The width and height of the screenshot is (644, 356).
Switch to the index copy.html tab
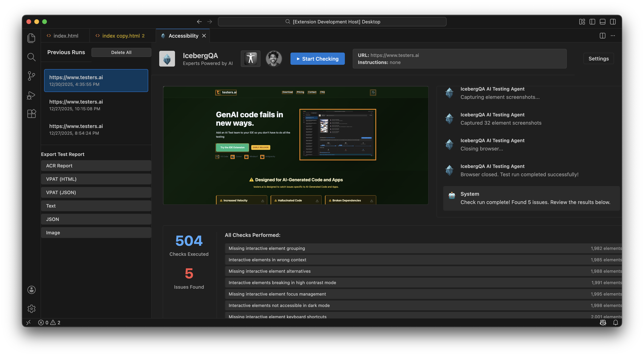click(x=121, y=36)
